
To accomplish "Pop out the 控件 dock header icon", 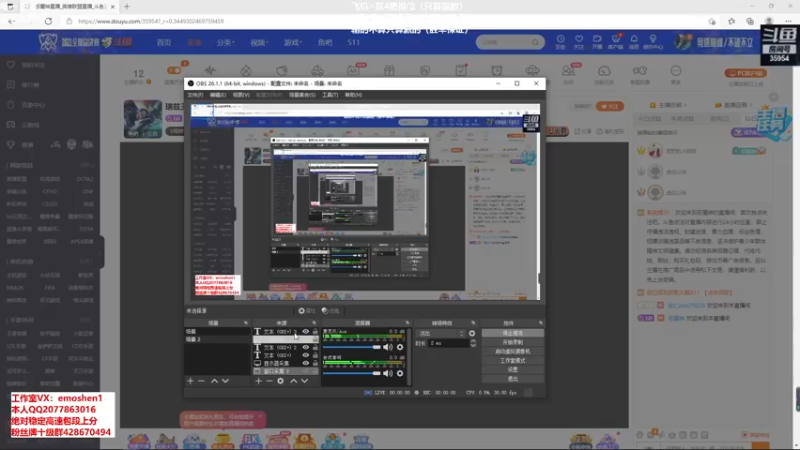I will (541, 323).
